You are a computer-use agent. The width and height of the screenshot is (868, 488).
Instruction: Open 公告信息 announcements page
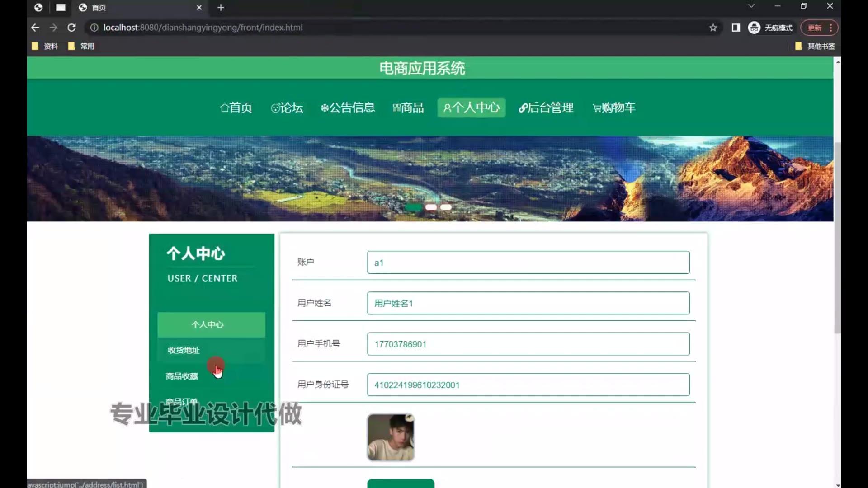(x=348, y=108)
